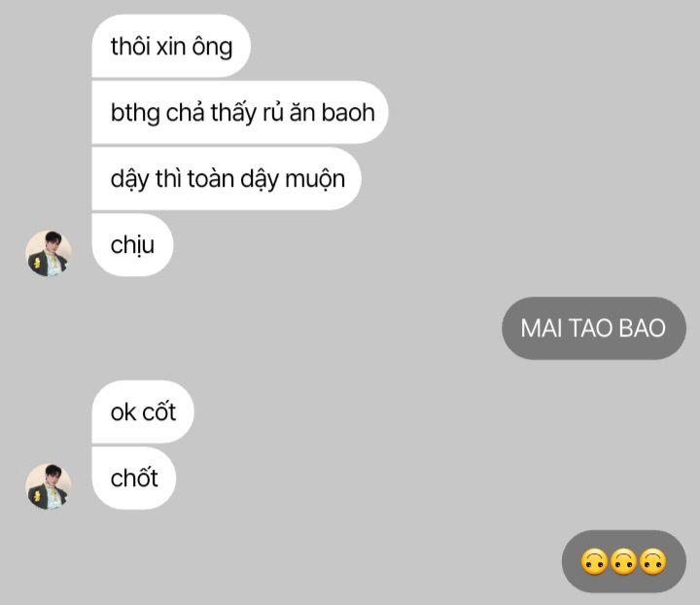Image resolution: width=700 pixels, height=605 pixels.
Task: Click the first upside-down smiley emoji
Action: tap(594, 561)
